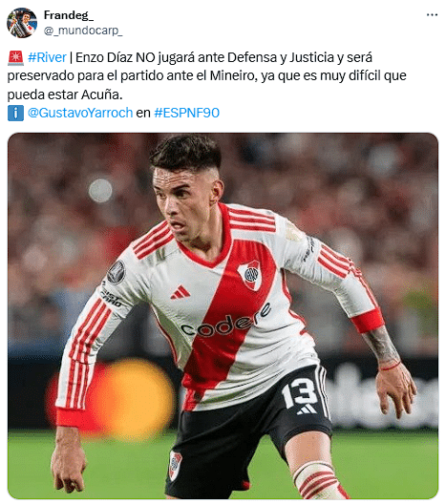Click the word "Mineiro" in the tweet text
This screenshot has height=504, width=446.
click(233, 75)
